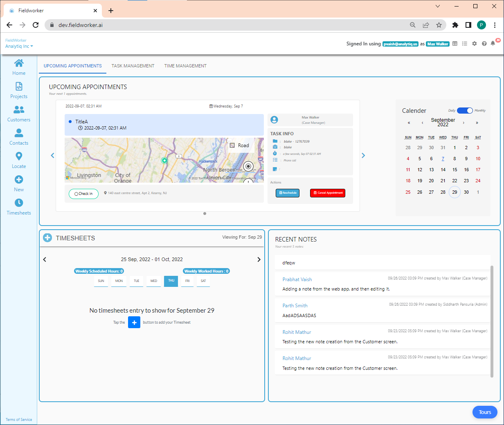The width and height of the screenshot is (504, 425).
Task: Expand the Analytiq Inc company dropdown
Action: (x=19, y=46)
